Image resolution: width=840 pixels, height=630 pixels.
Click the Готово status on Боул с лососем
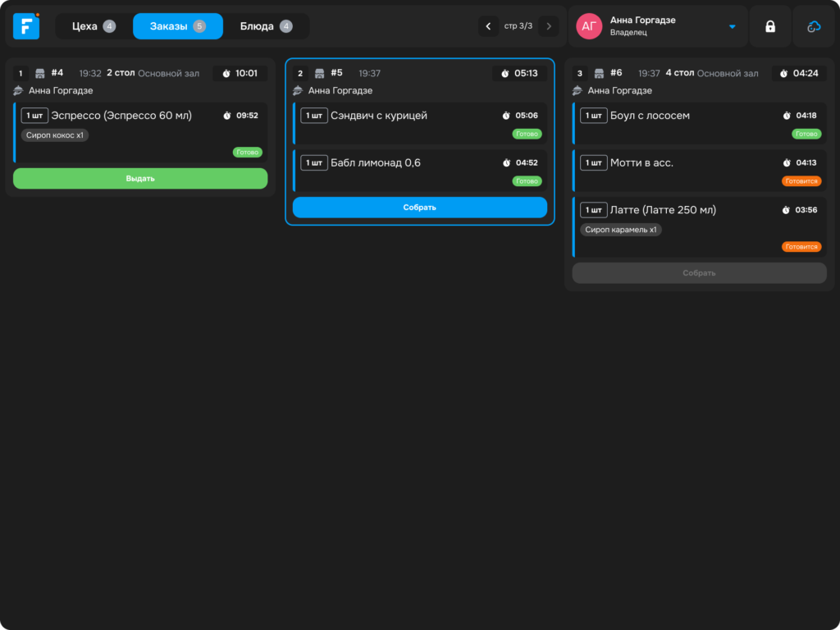pos(807,134)
